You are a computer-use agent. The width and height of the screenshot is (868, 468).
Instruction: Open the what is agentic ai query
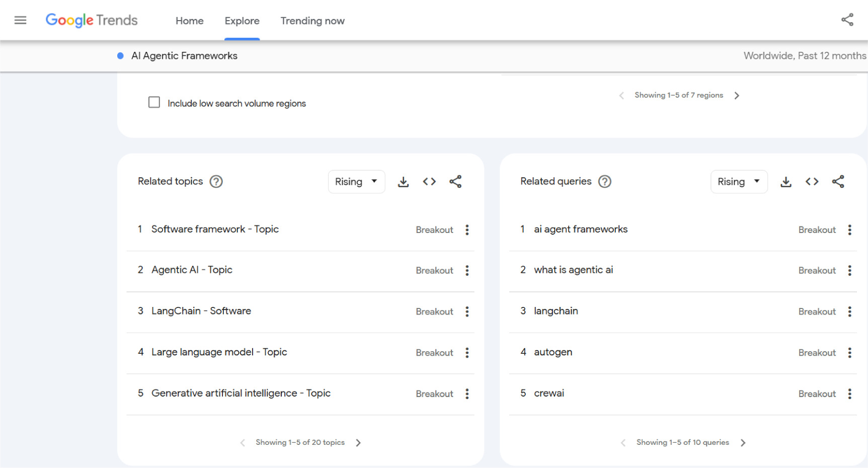click(x=574, y=270)
